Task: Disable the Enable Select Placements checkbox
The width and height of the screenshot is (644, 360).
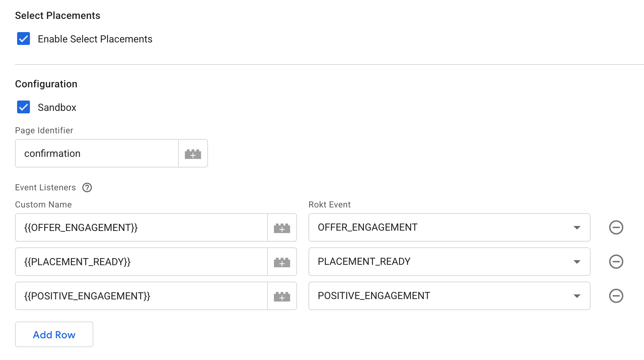Action: [23, 39]
